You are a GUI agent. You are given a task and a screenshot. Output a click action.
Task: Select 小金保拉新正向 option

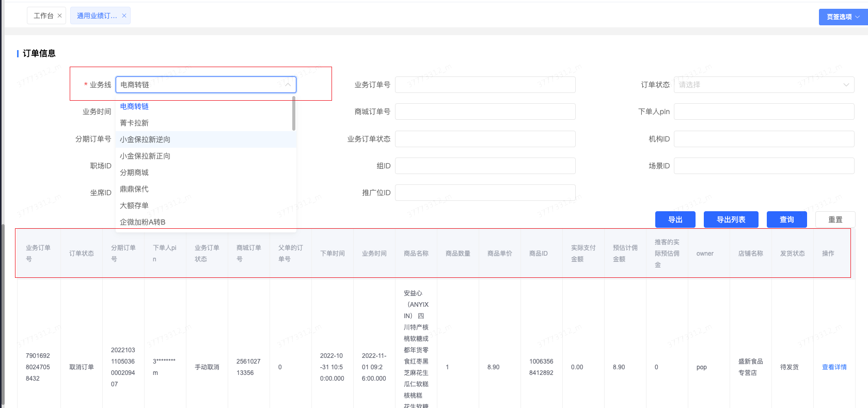(145, 156)
